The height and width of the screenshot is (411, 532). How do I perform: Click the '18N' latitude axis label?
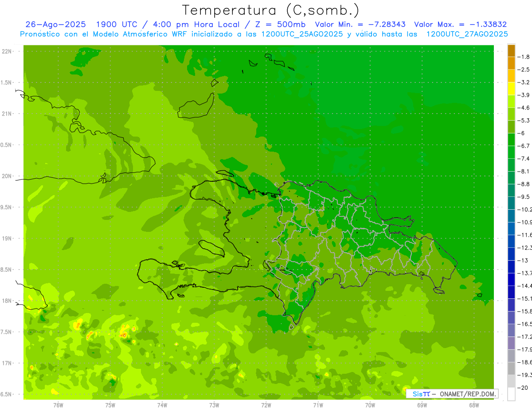pyautogui.click(x=8, y=301)
